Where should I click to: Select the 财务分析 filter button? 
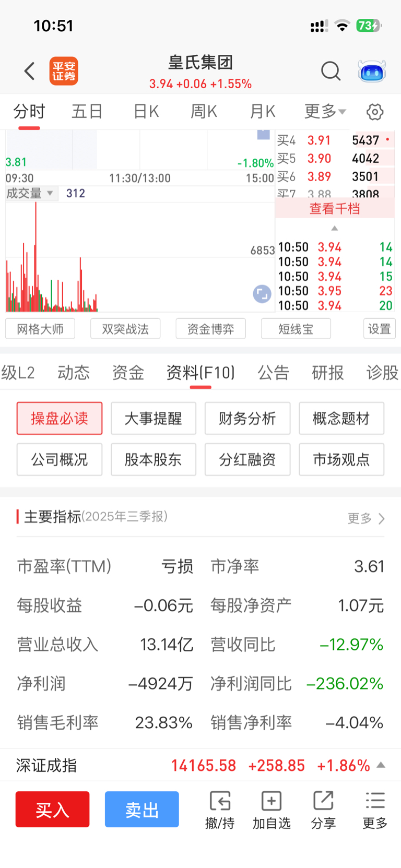(247, 418)
